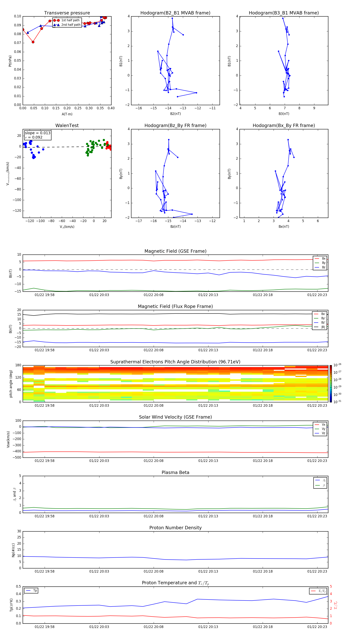Screen dimensions: 351x644
Task: Click the Bx' legend entry in Flux Rope panel
Action: point(320,314)
